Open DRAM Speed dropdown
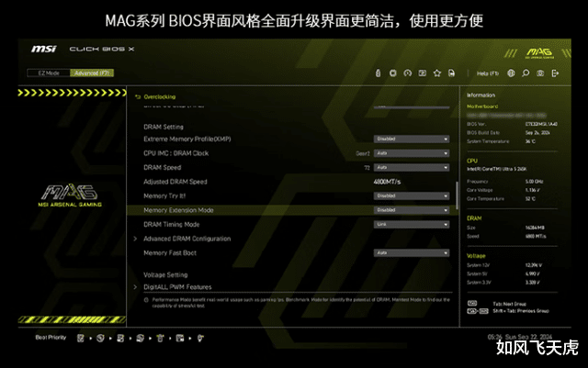The width and height of the screenshot is (588, 368). coord(412,168)
